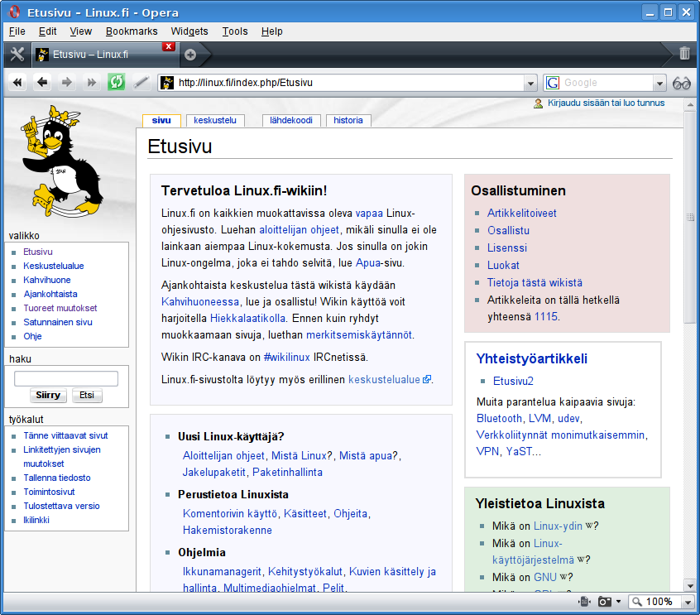Follow the Kahvihuone sidebar link
Viewport: 700px width, 615px height.
click(47, 280)
